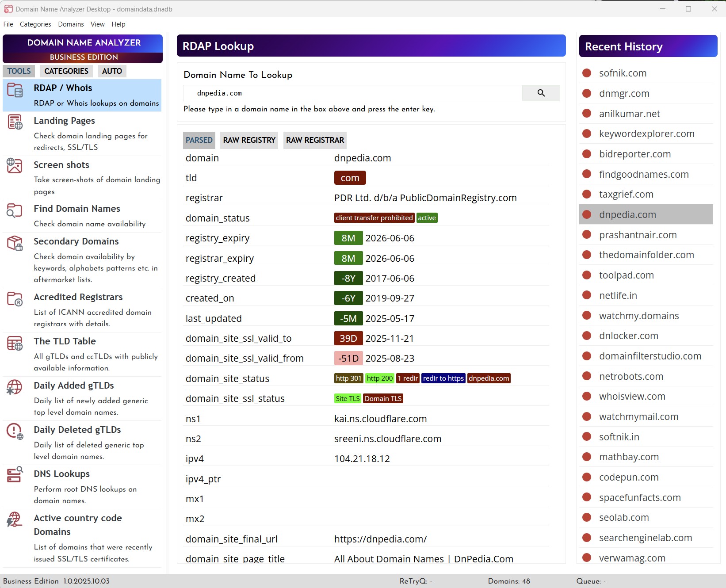Switch to the AUTO tab
The height and width of the screenshot is (588, 726).
(112, 71)
